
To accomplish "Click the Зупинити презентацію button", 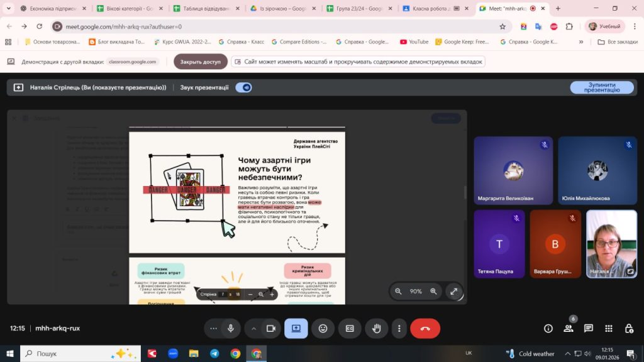I will 601,87.
